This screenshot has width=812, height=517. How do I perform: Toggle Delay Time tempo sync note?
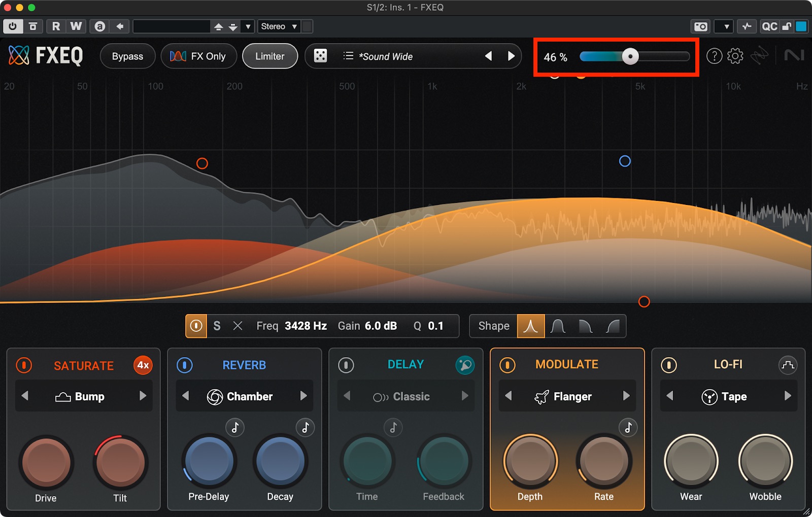(393, 427)
